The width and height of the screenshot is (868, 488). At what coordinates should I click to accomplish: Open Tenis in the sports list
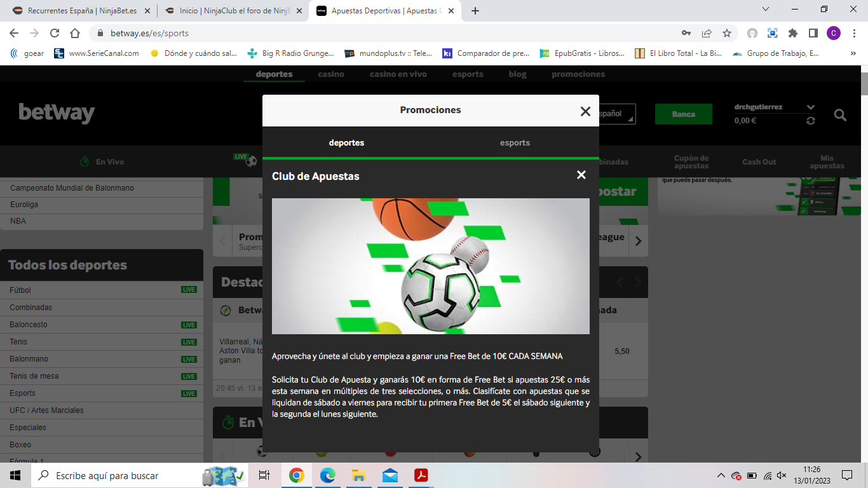pyautogui.click(x=102, y=341)
